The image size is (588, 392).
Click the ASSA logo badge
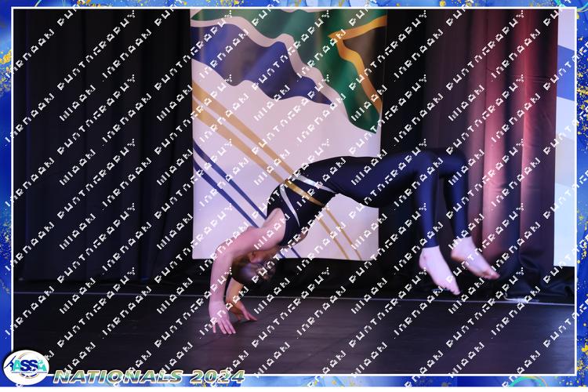pos(26,367)
